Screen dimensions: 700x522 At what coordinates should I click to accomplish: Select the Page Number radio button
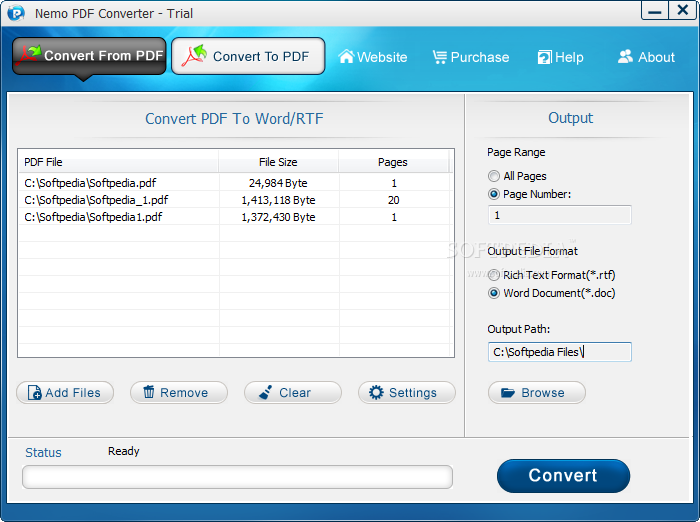click(494, 194)
